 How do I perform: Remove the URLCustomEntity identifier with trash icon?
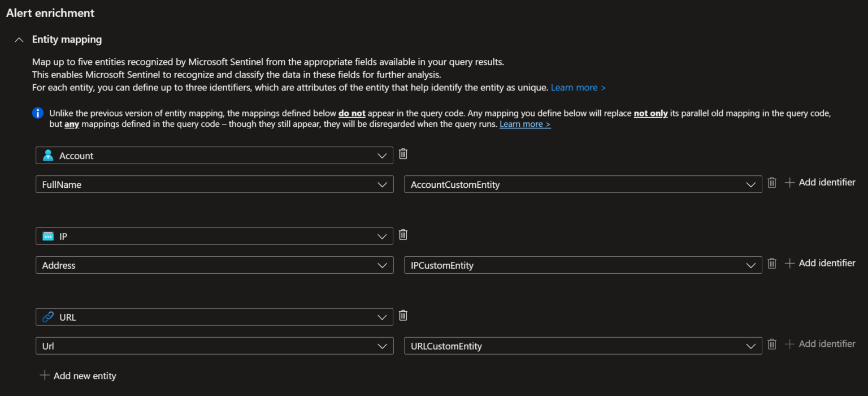pos(772,344)
